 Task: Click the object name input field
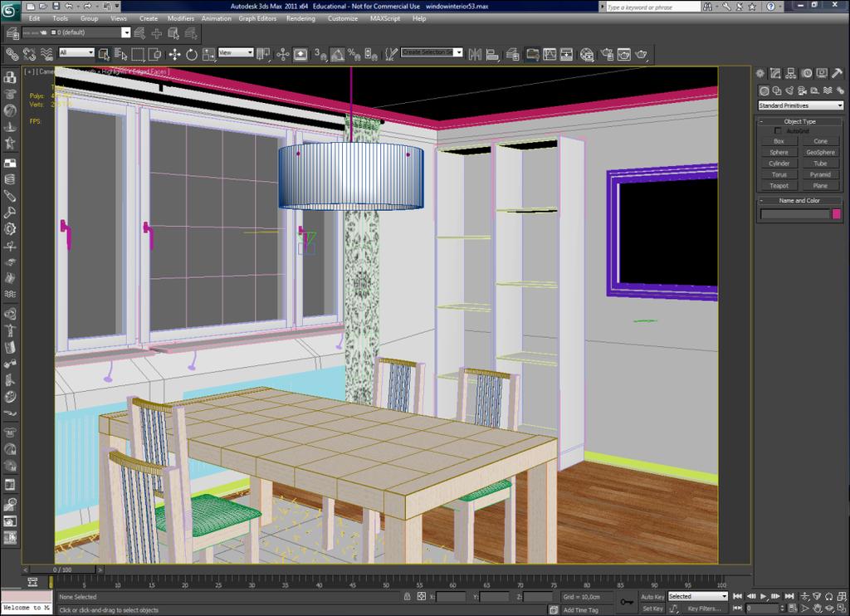pyautogui.click(x=794, y=214)
